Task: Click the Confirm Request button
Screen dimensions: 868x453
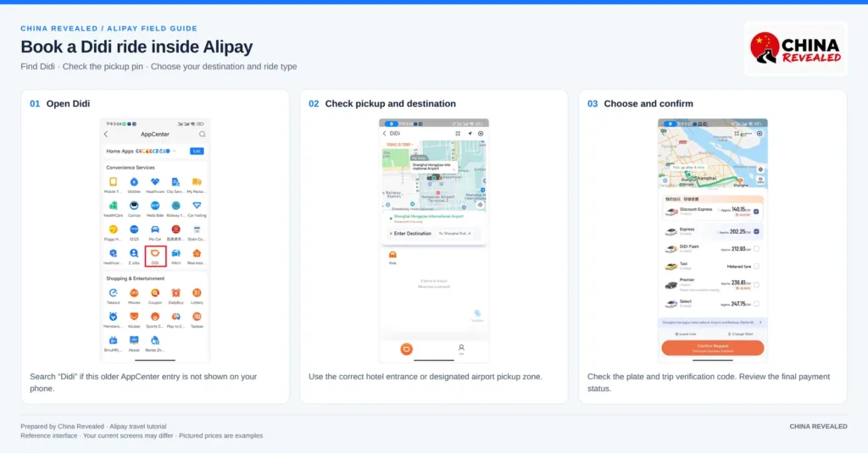Action: [712, 348]
